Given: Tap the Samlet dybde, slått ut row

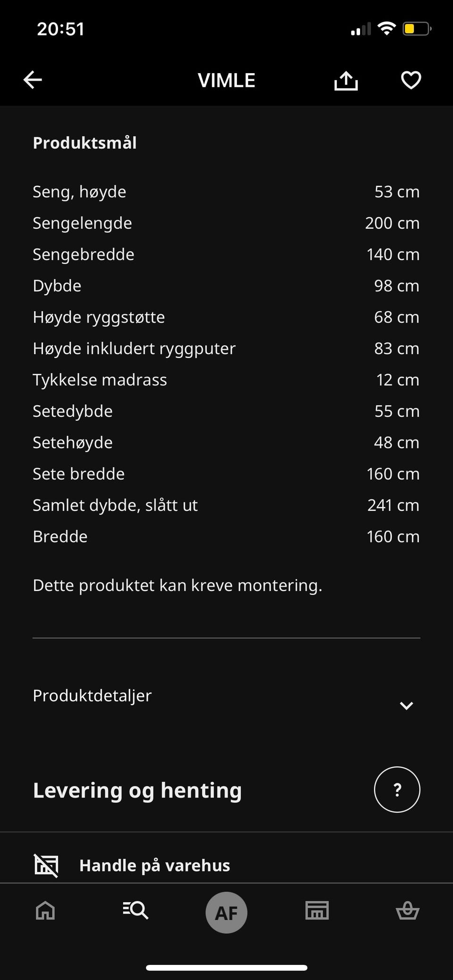Looking at the screenshot, I should click(x=226, y=505).
